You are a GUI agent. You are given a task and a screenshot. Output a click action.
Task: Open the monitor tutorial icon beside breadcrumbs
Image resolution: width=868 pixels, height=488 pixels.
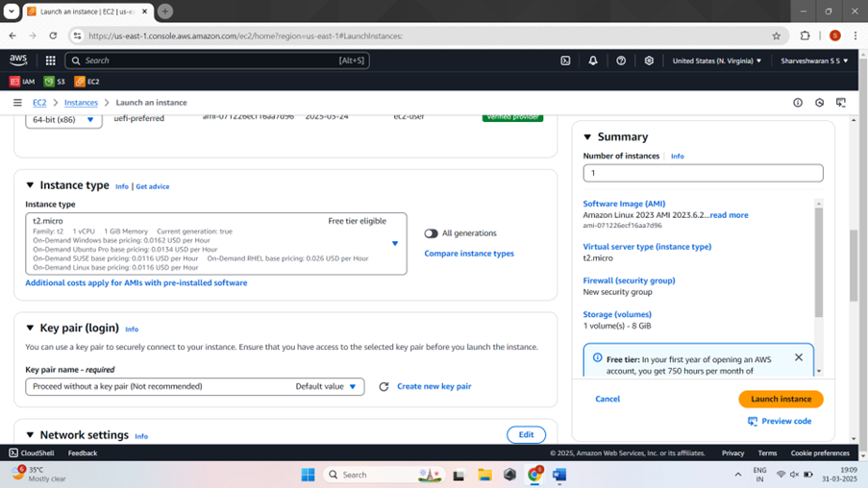coord(841,103)
